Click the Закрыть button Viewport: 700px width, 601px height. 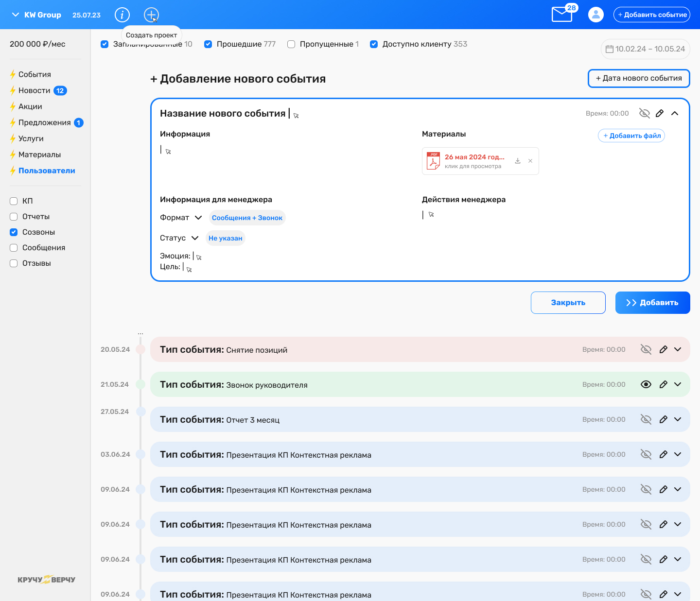point(568,303)
